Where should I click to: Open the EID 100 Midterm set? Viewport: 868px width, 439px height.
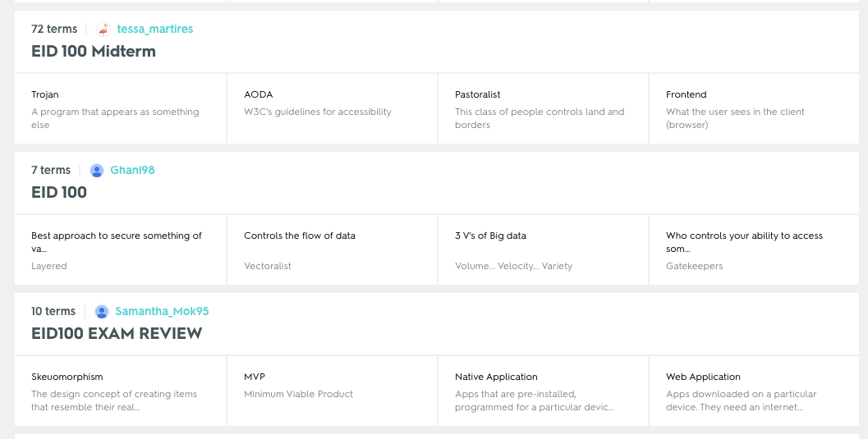[94, 51]
